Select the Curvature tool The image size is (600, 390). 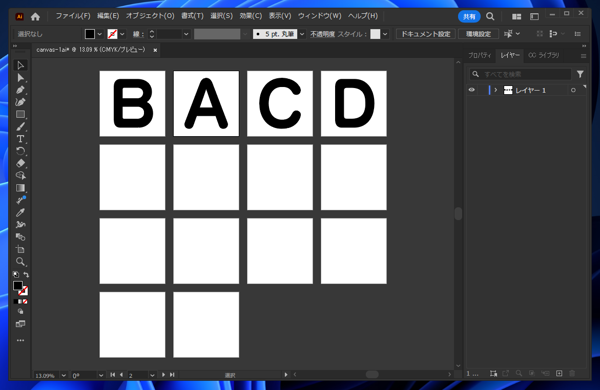coord(20,102)
